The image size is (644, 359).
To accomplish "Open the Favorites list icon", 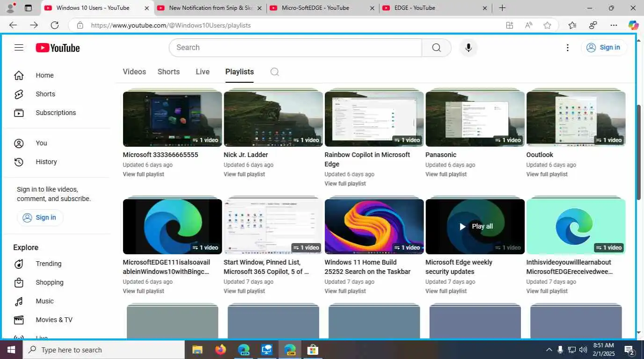I will click(572, 25).
